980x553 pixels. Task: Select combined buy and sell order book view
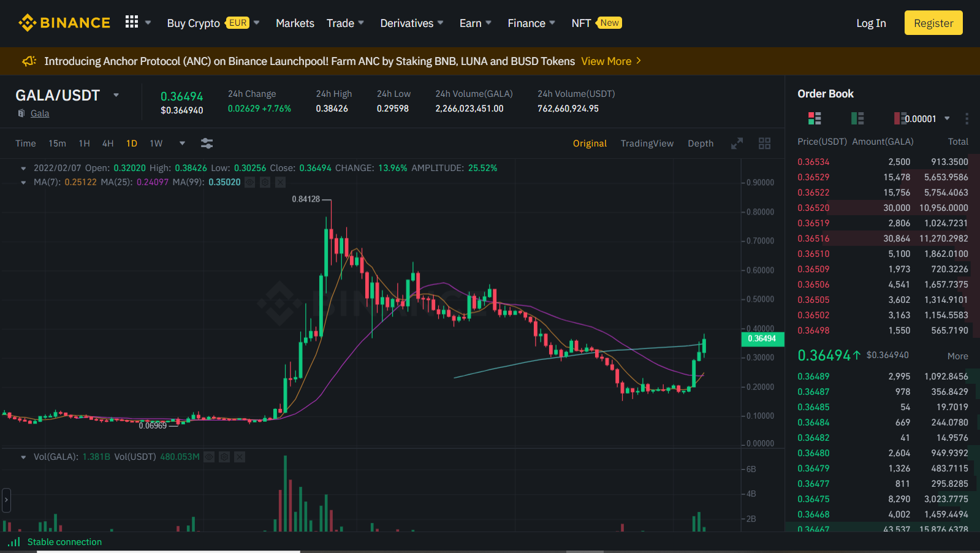click(815, 118)
